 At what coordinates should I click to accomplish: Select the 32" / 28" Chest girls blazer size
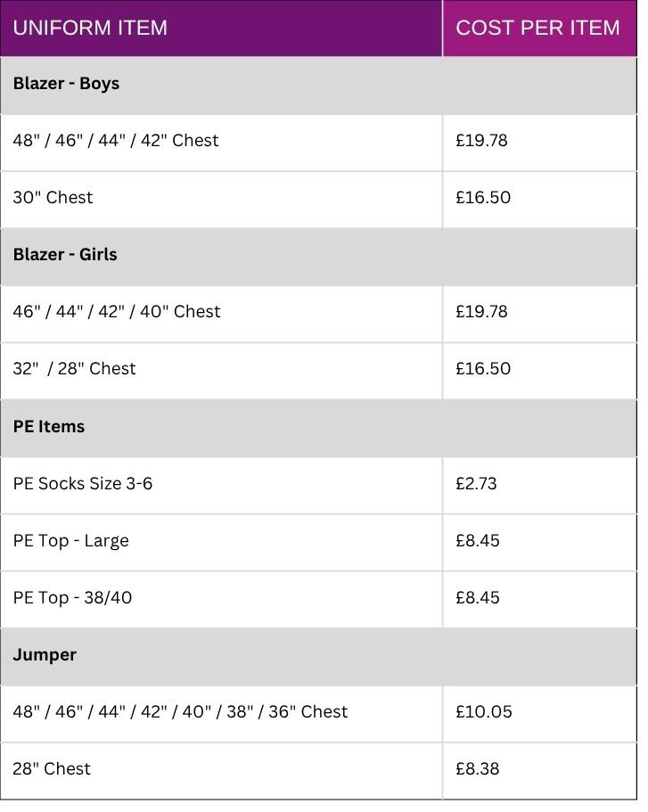74,369
